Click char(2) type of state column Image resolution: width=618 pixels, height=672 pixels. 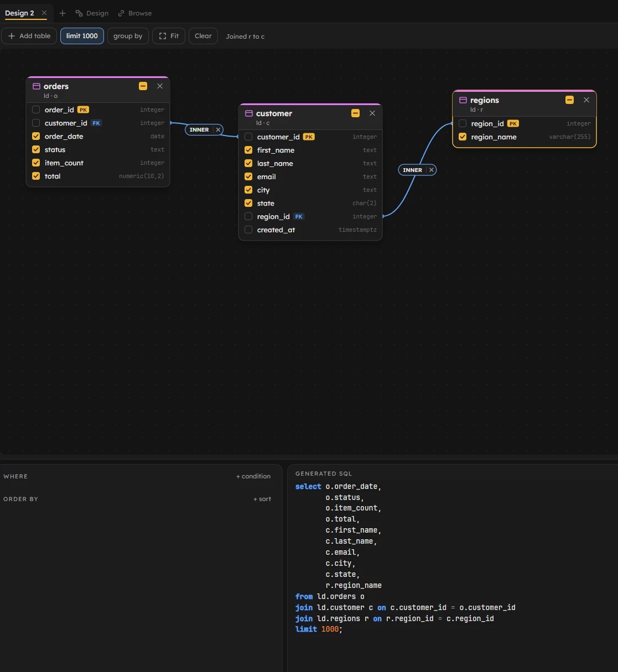365,203
